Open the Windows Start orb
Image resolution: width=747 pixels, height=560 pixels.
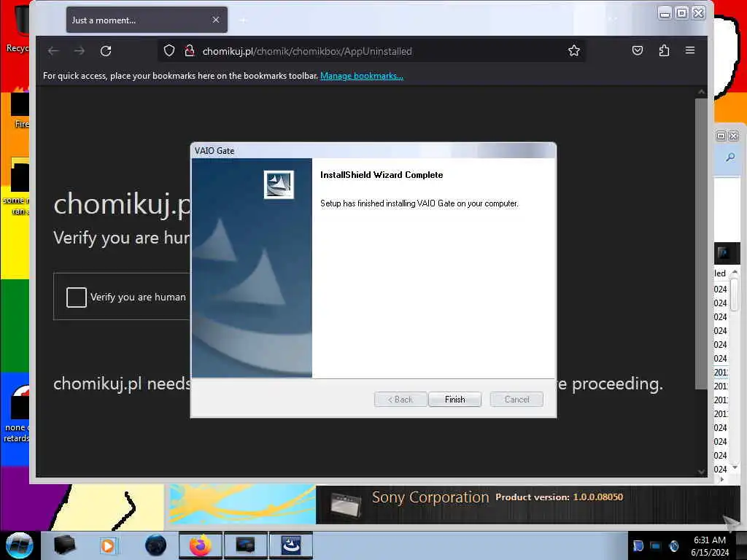[x=20, y=545]
